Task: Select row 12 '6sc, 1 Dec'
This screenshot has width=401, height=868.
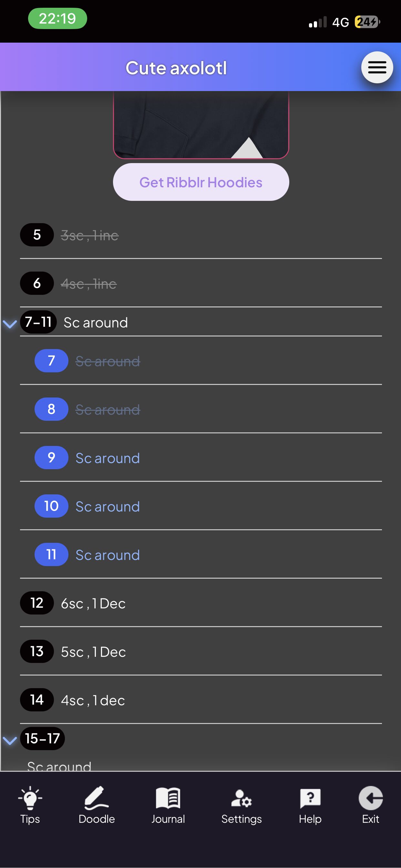Action: pos(93,604)
